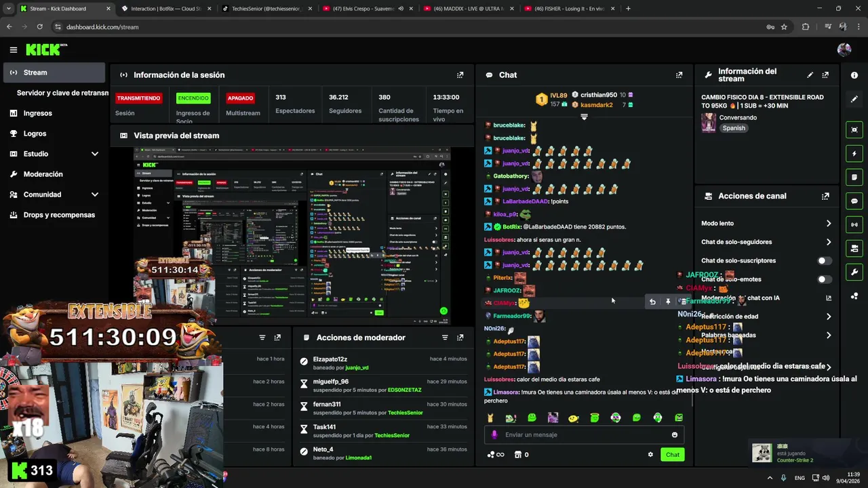
Task: Open the chat shop icon showing 0
Action: click(x=521, y=455)
